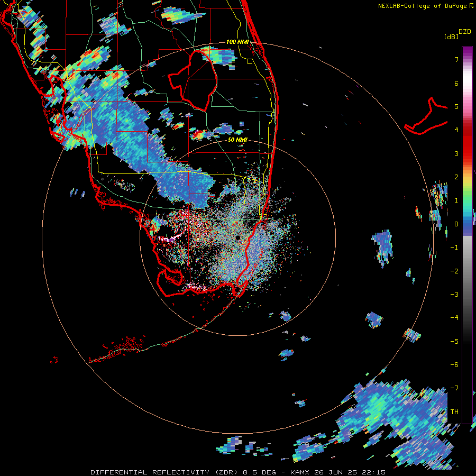Click the -1 value on the color scale
Screen dimensions: 476x476
pos(454,248)
